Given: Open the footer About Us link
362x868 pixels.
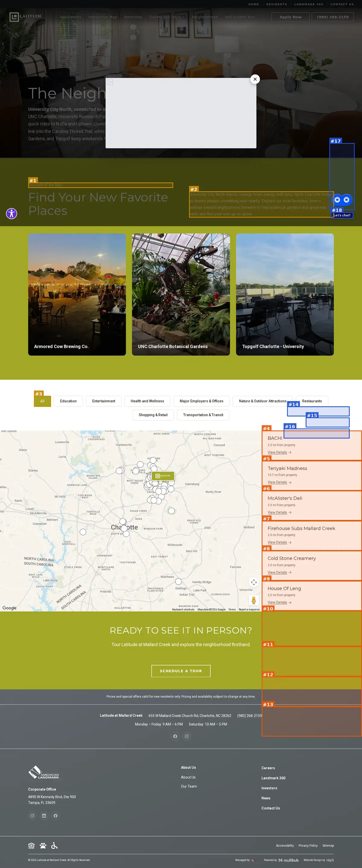Looking at the screenshot, I should (x=188, y=777).
